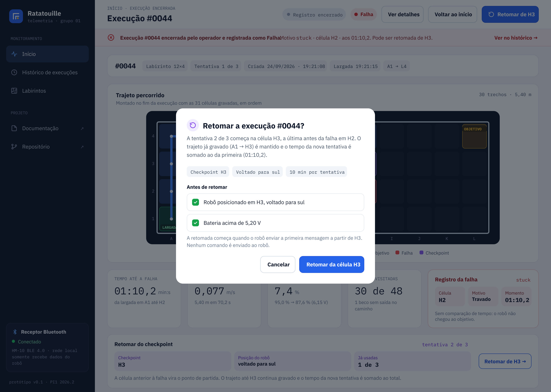Click the '10 min por tentativa' chip
The image size is (551, 392).
click(316, 172)
